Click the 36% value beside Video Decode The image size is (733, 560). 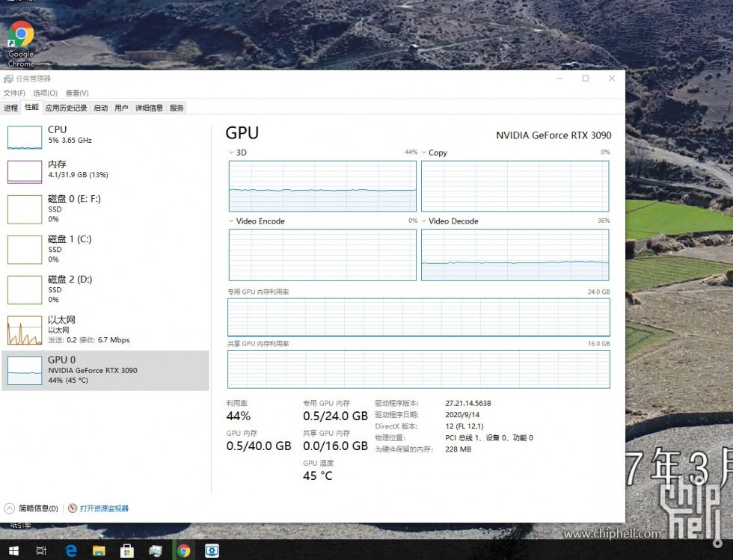(x=604, y=221)
